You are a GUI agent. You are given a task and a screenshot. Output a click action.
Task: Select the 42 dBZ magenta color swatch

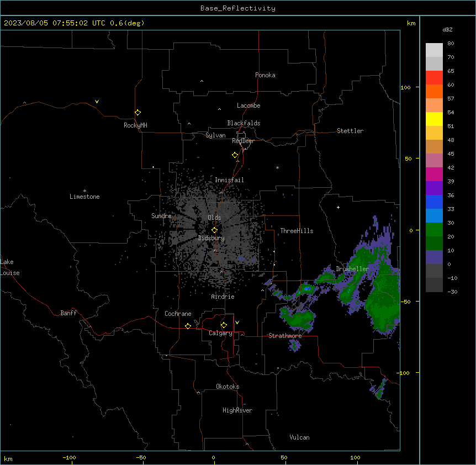434,174
